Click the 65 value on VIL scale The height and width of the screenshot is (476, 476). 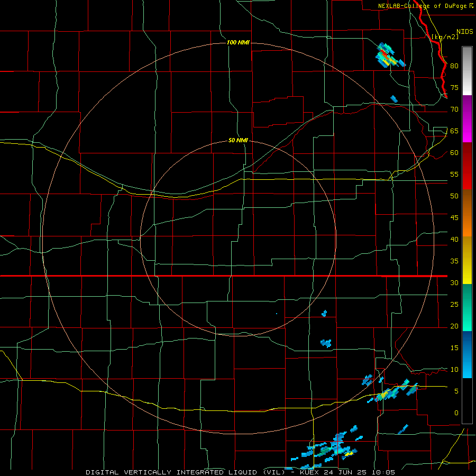click(x=454, y=131)
